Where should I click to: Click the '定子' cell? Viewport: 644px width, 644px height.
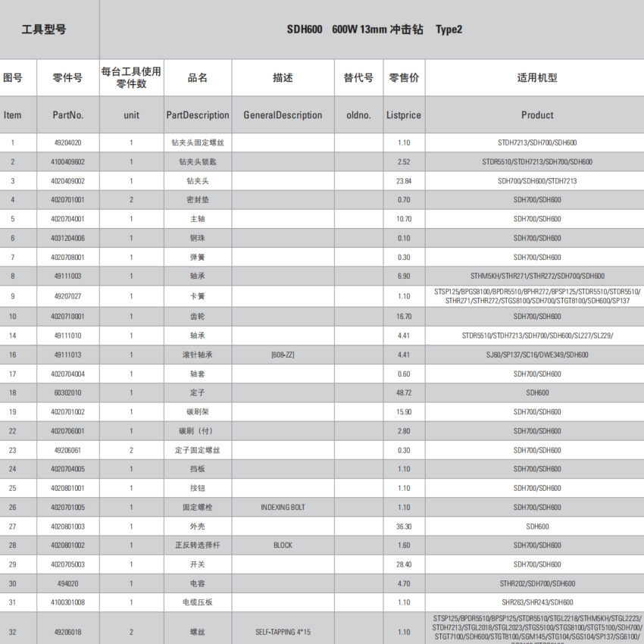coord(198,393)
